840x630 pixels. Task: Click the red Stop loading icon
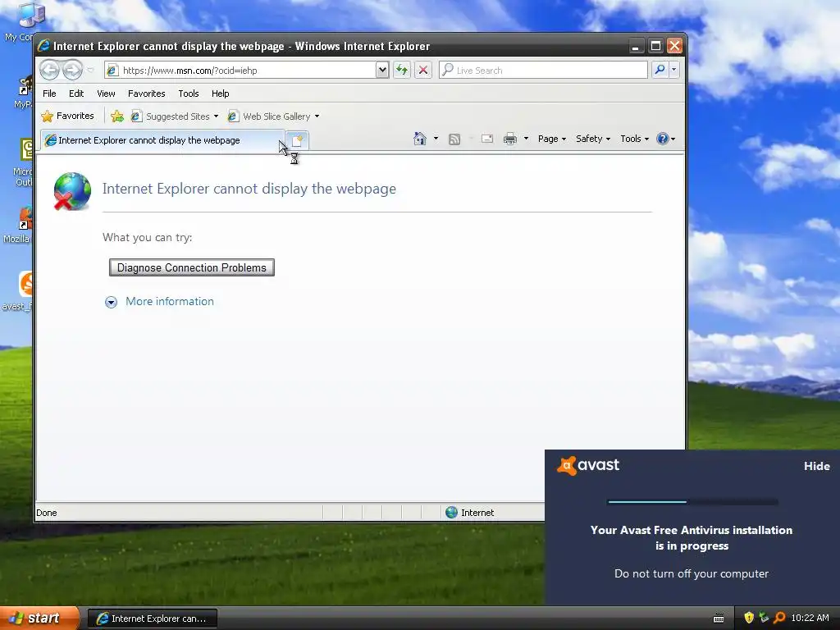coord(423,71)
